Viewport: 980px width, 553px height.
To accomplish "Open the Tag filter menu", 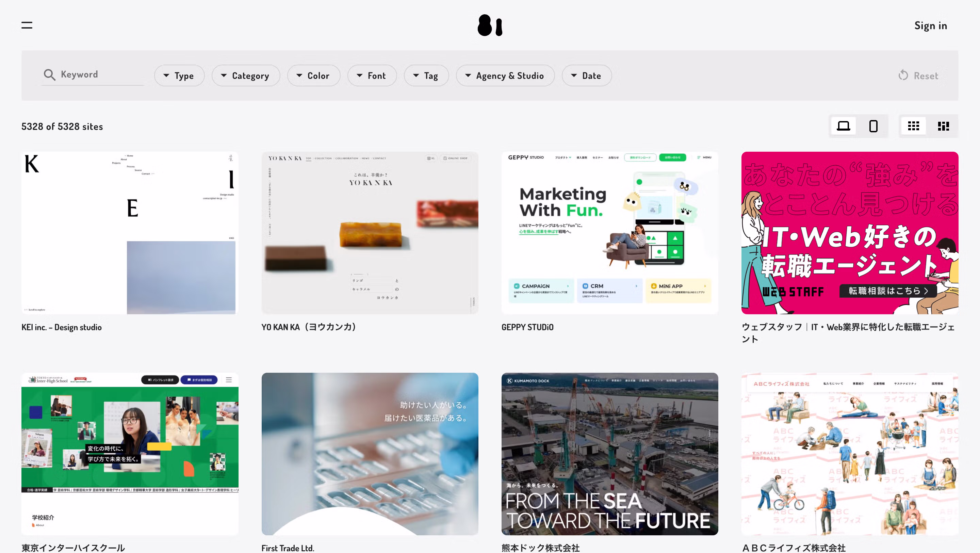I will (426, 75).
